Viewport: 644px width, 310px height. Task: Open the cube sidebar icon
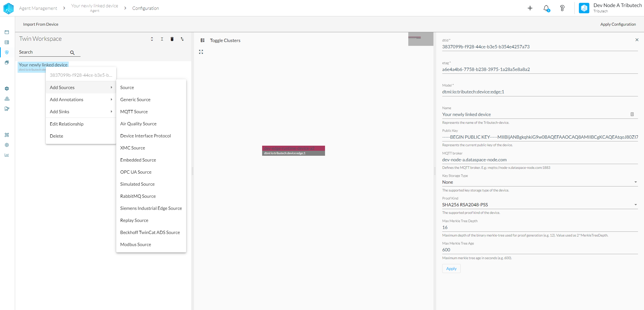7,89
